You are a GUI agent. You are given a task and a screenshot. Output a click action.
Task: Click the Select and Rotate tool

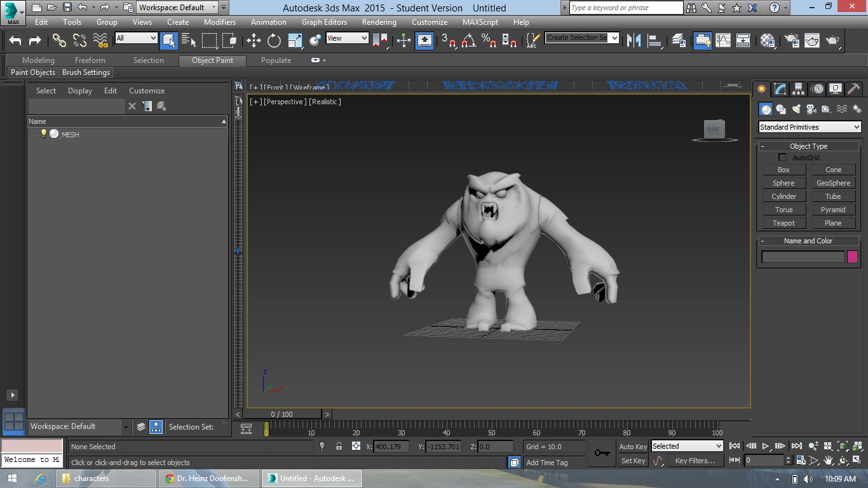274,41
